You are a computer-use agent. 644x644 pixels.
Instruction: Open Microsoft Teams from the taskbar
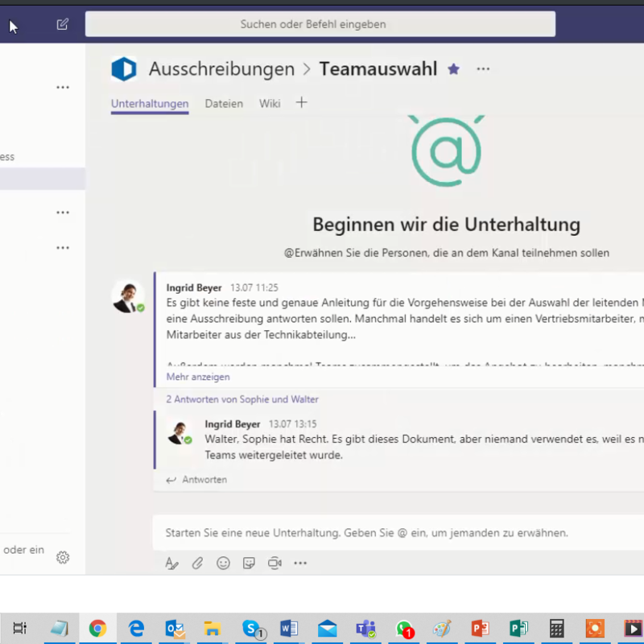365,629
